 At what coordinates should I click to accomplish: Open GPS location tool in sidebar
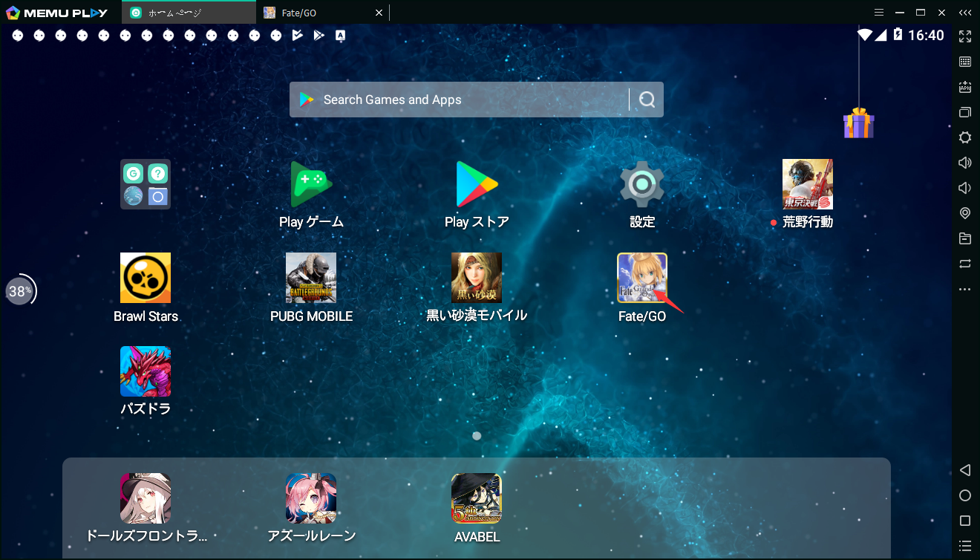click(965, 213)
